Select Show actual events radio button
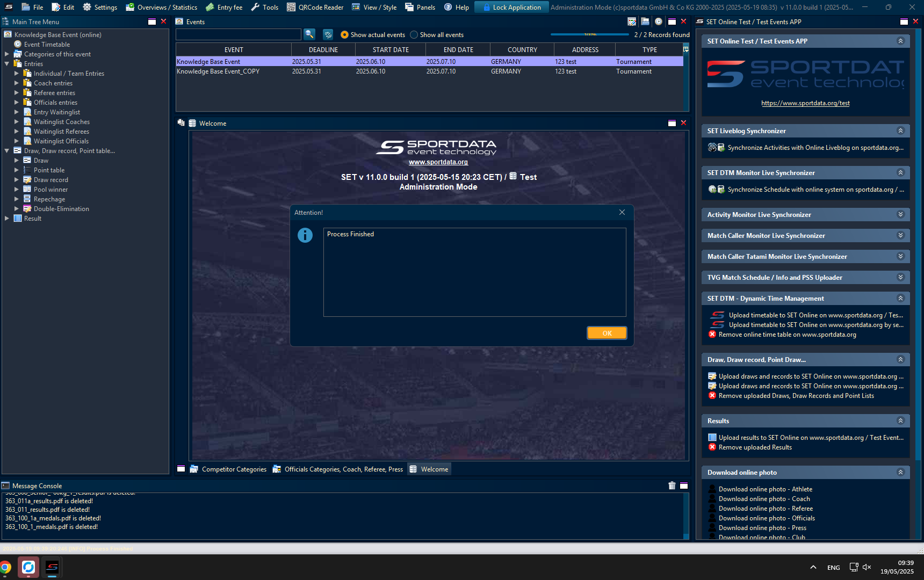Viewport: 924px width, 580px height. pos(344,34)
